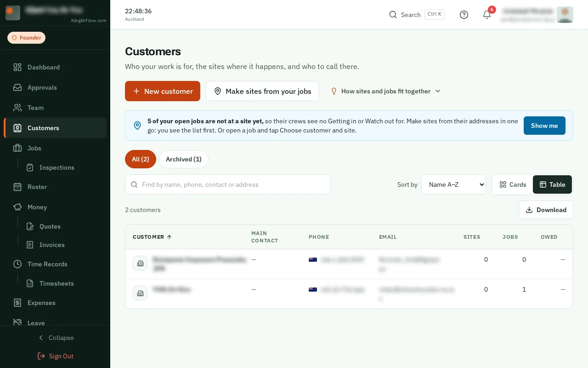Sort by the Customer column header
Screen dimensions: 588x368
(x=152, y=237)
